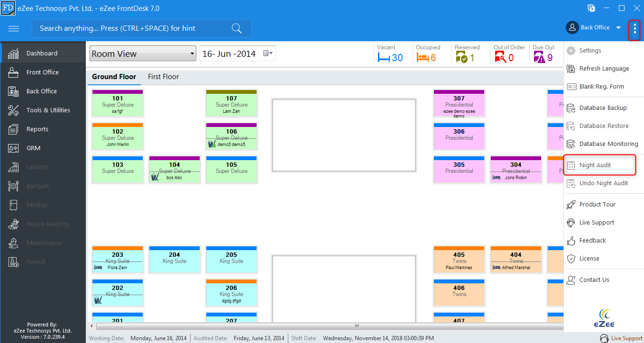Viewport: 644px width, 343px height.
Task: Click the eZee logo in the options menu
Action: click(x=603, y=318)
